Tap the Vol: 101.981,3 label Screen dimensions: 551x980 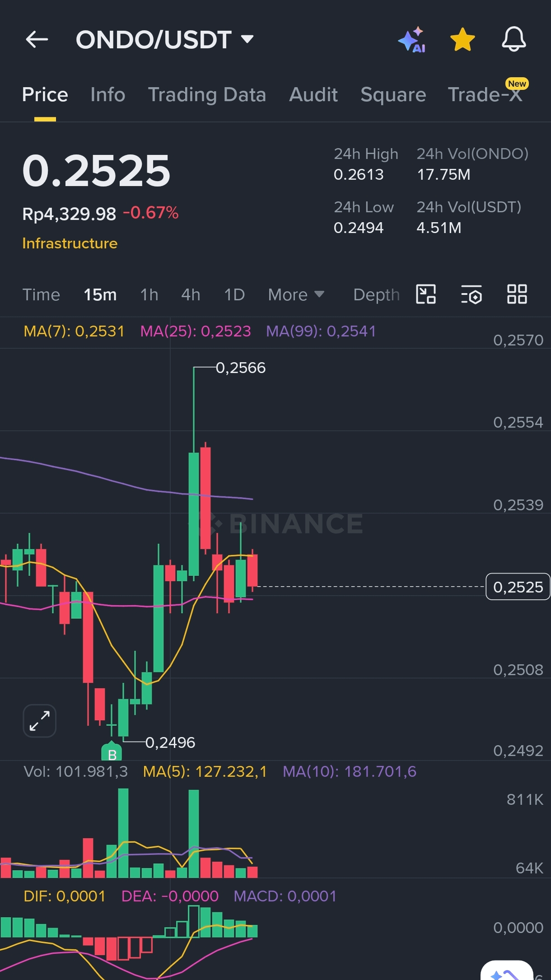[x=76, y=771]
